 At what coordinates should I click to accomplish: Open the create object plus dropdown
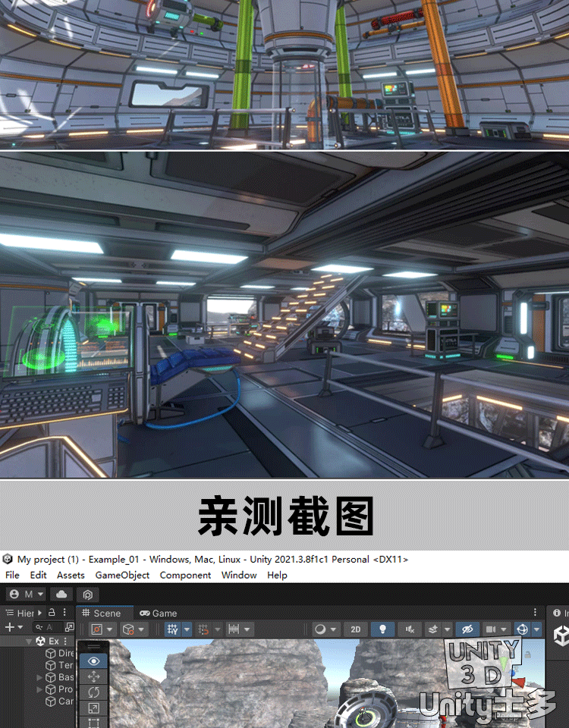[x=14, y=627]
